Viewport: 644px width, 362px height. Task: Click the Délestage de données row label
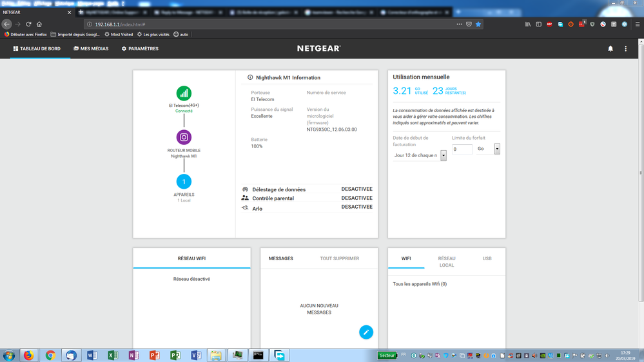(279, 189)
